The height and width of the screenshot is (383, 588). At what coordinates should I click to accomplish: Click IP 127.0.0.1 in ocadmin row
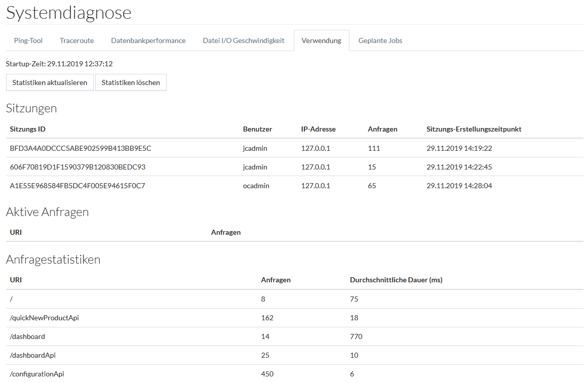316,186
